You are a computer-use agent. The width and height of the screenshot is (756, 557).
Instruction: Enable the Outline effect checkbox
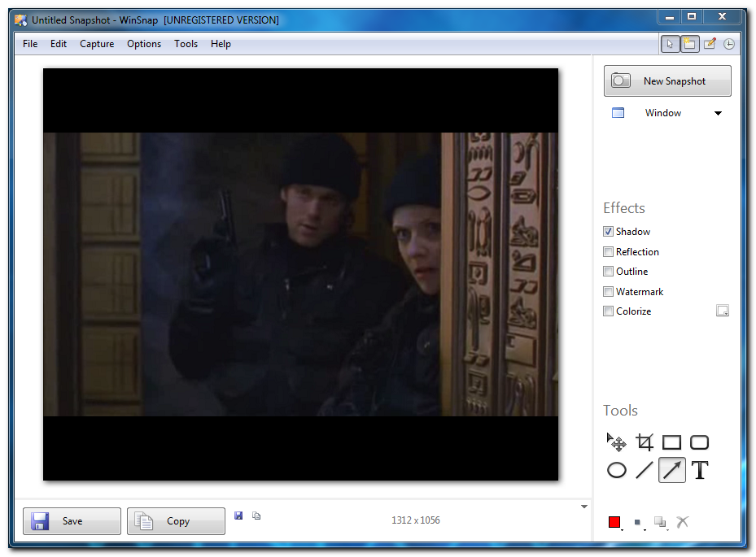(609, 272)
